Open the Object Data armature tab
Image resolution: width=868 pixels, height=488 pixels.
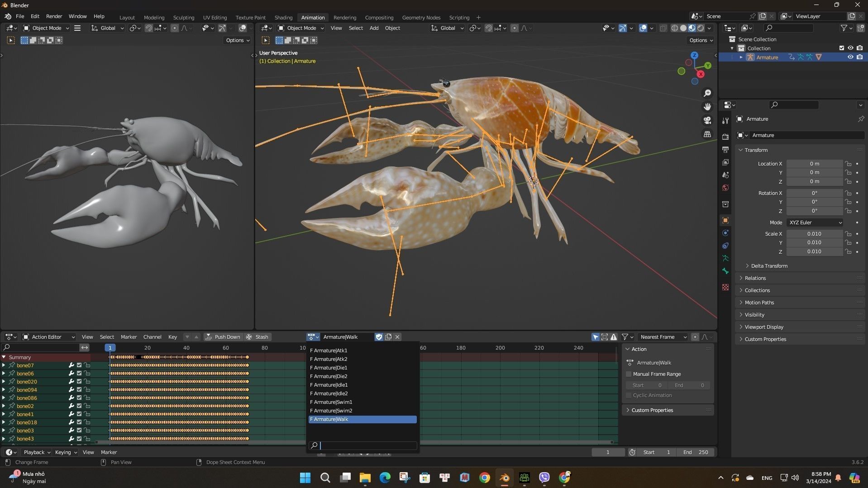pyautogui.click(x=725, y=258)
